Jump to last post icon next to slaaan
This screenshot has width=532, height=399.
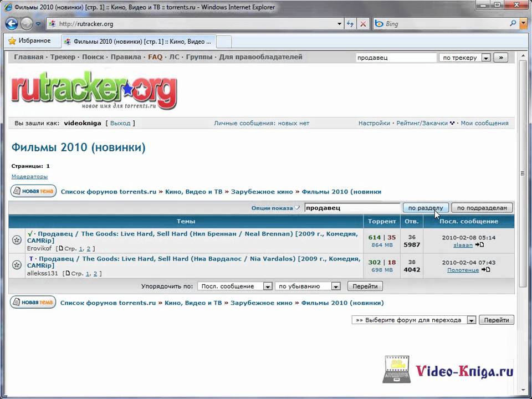click(x=479, y=244)
